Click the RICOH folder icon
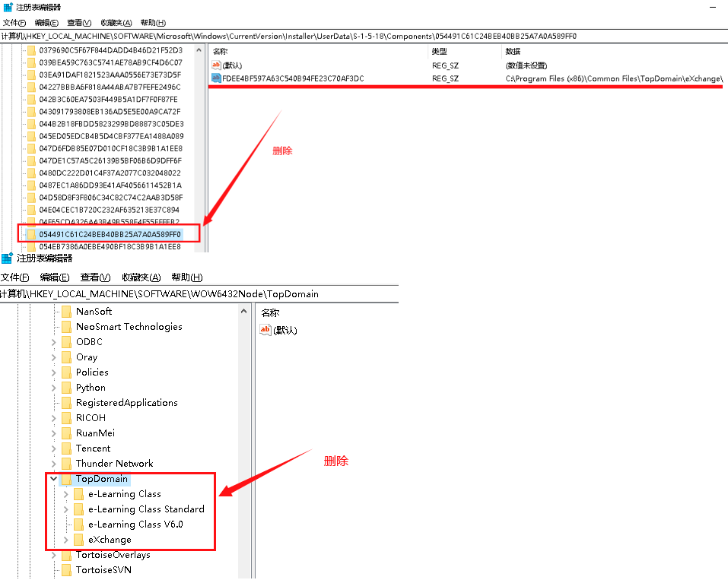Screen dimensions: 728x580 67,418
